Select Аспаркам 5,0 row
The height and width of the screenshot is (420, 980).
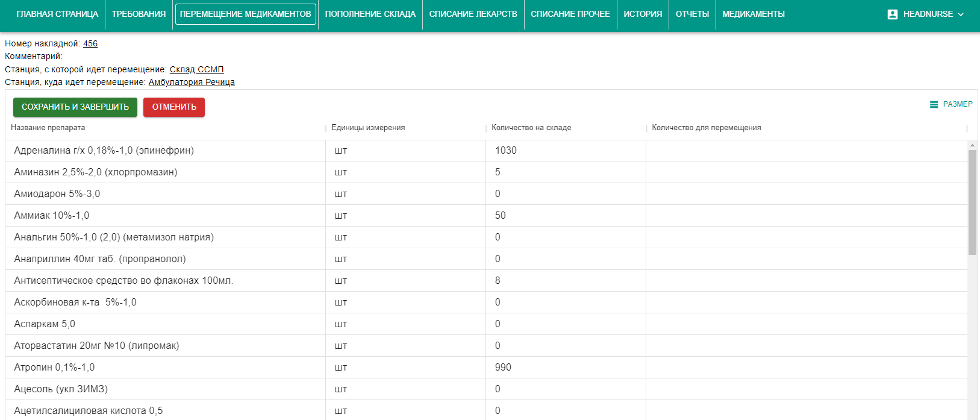[486, 324]
